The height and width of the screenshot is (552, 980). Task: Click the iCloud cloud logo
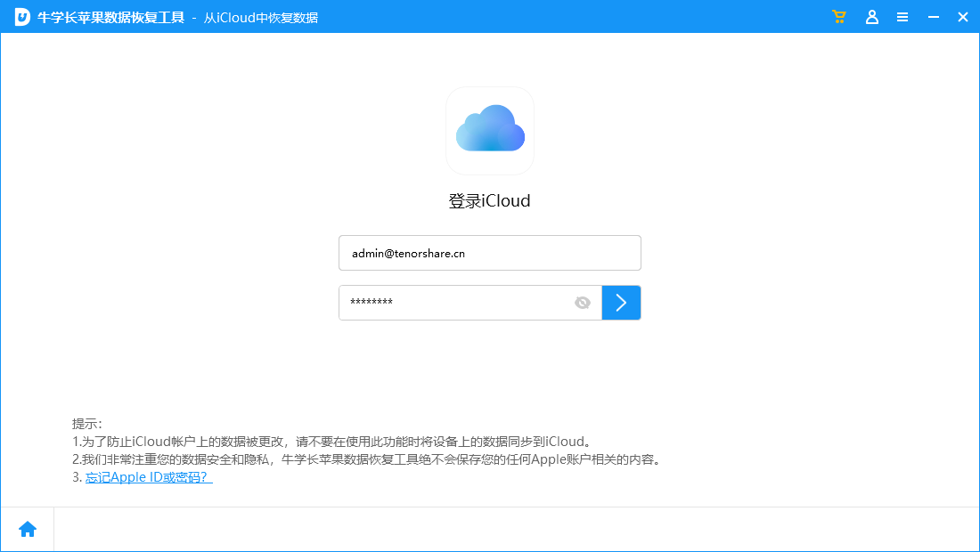pyautogui.click(x=489, y=130)
